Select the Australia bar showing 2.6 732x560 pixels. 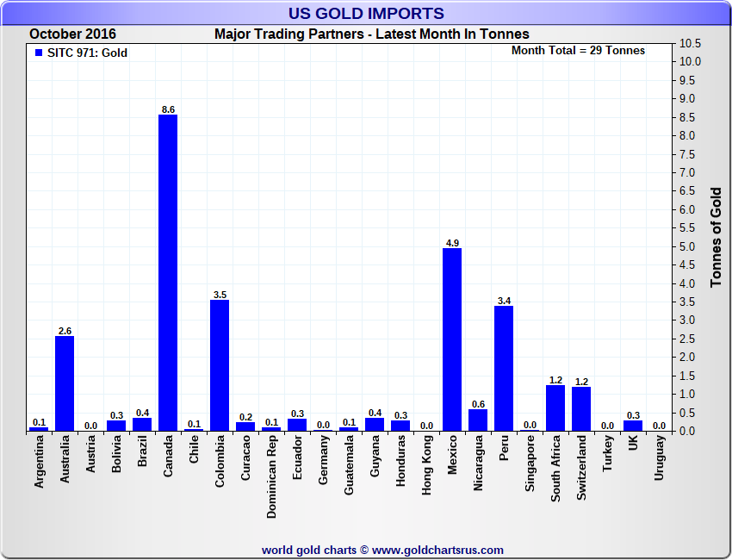65,383
